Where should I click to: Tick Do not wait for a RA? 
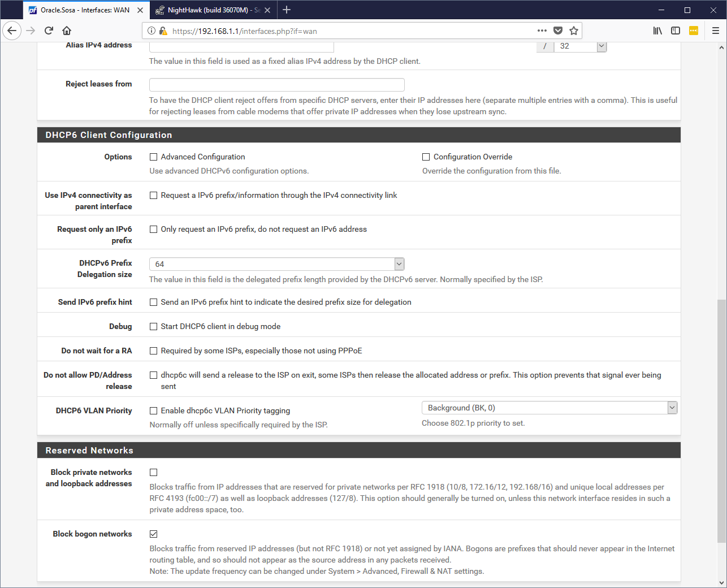click(x=153, y=351)
